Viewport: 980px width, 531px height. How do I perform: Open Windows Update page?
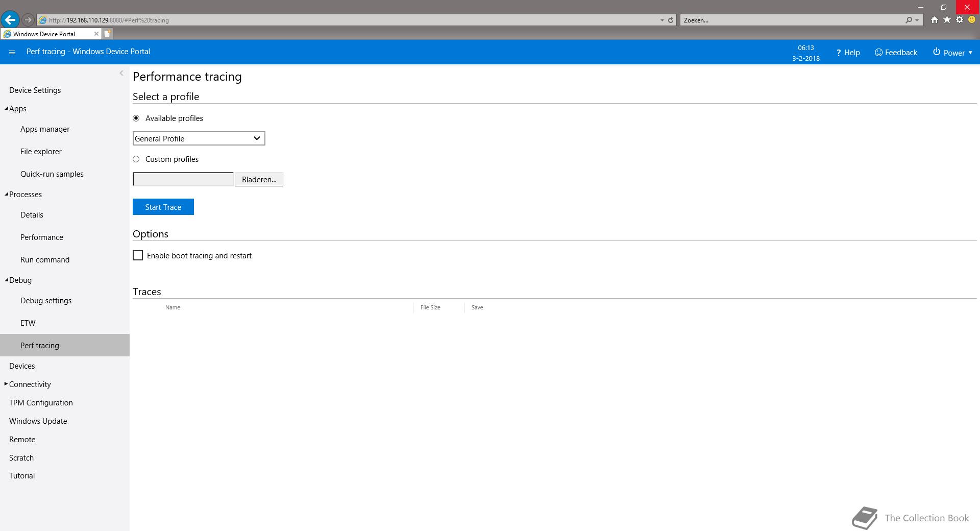pyautogui.click(x=38, y=421)
